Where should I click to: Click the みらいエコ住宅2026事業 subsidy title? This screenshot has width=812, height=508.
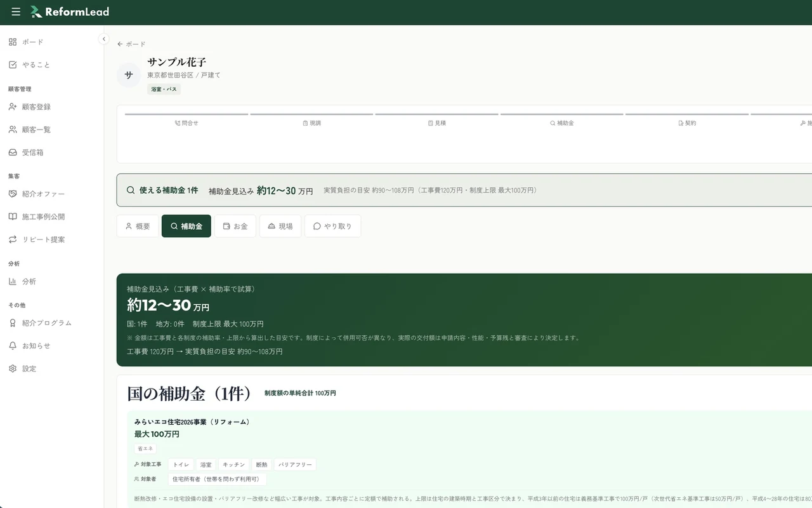click(192, 422)
